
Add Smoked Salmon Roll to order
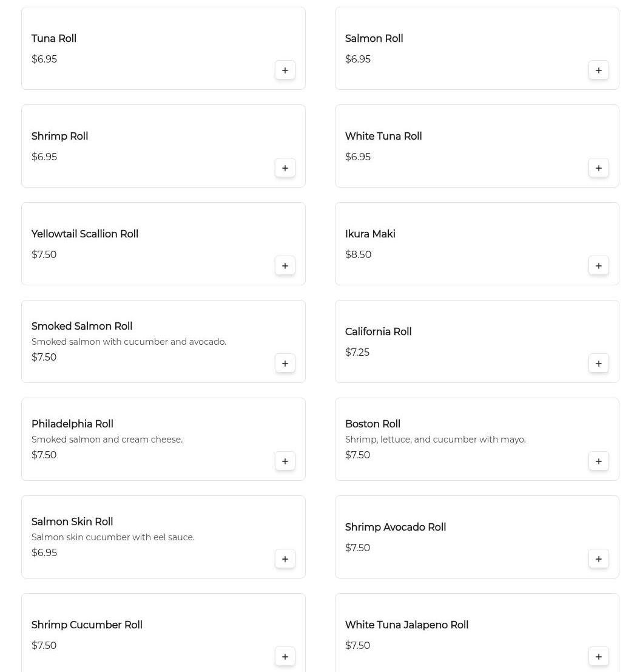pos(285,364)
